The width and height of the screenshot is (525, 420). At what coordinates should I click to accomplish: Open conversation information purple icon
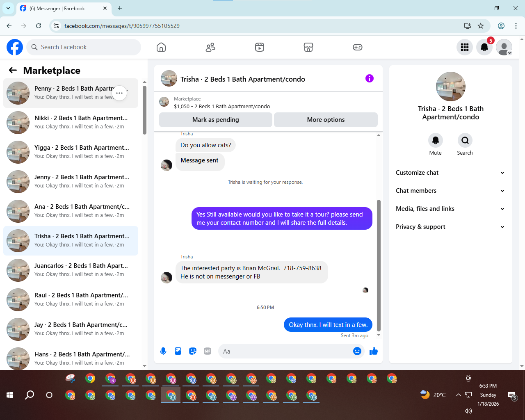[370, 78]
